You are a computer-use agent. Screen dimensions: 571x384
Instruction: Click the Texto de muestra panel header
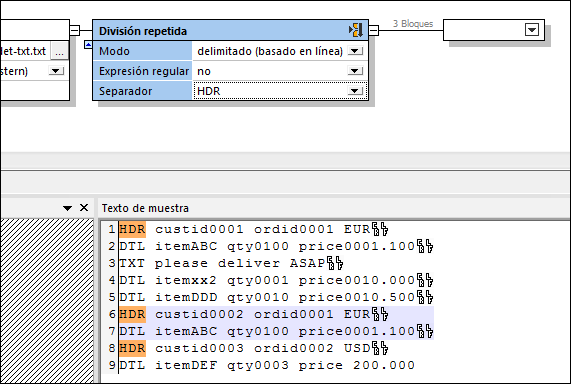tap(145, 208)
